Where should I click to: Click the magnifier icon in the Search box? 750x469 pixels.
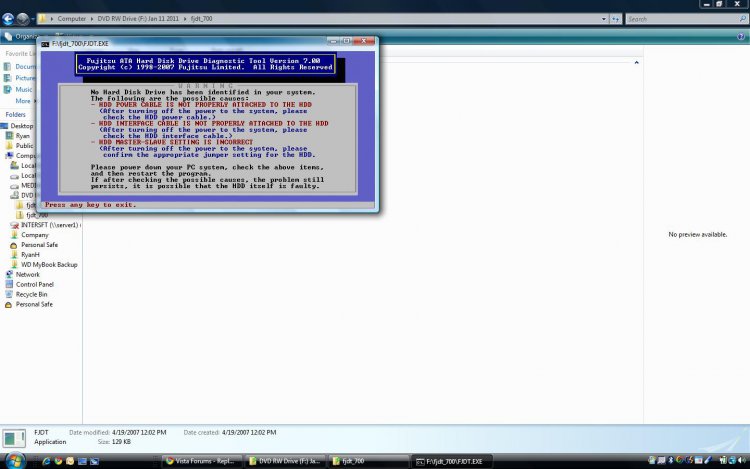point(743,19)
